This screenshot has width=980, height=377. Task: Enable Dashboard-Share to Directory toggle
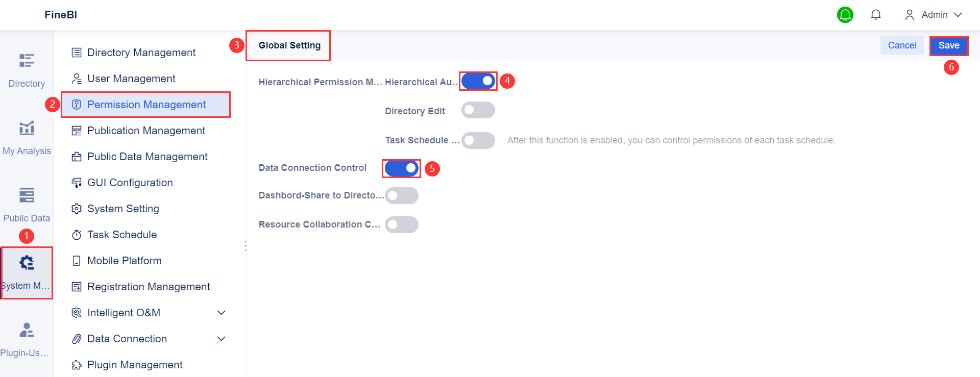pos(402,195)
